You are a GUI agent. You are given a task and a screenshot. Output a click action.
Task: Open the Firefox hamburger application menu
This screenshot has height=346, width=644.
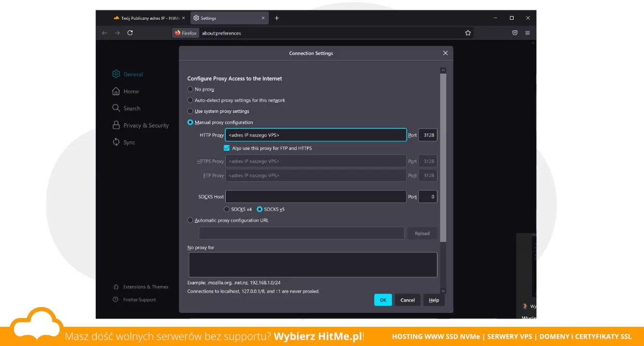point(528,33)
